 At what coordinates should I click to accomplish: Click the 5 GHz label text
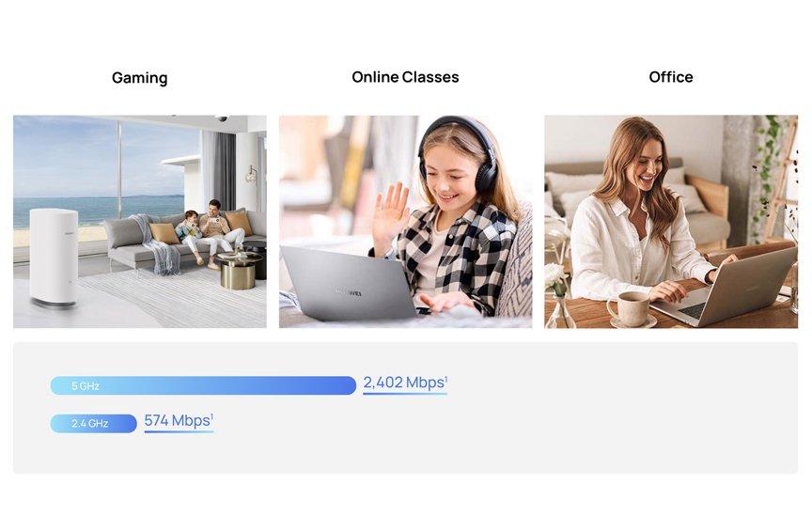(85, 386)
